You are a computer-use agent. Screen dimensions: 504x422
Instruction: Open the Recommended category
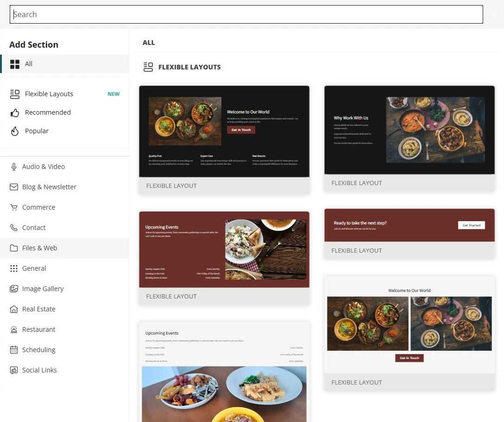pyautogui.click(x=65, y=113)
